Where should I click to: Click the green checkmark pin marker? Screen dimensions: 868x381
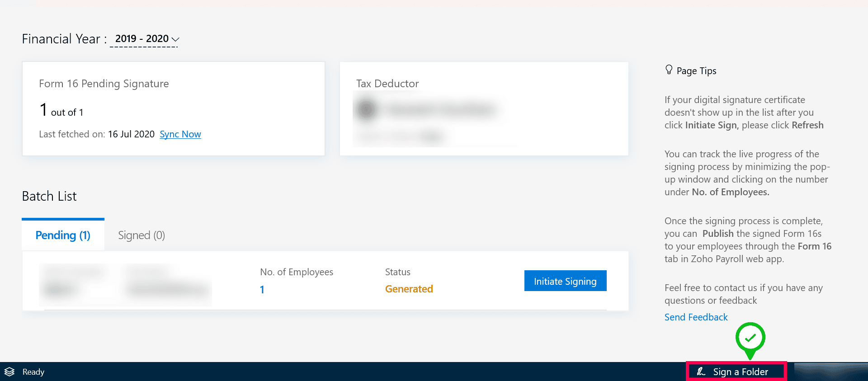[x=750, y=338]
